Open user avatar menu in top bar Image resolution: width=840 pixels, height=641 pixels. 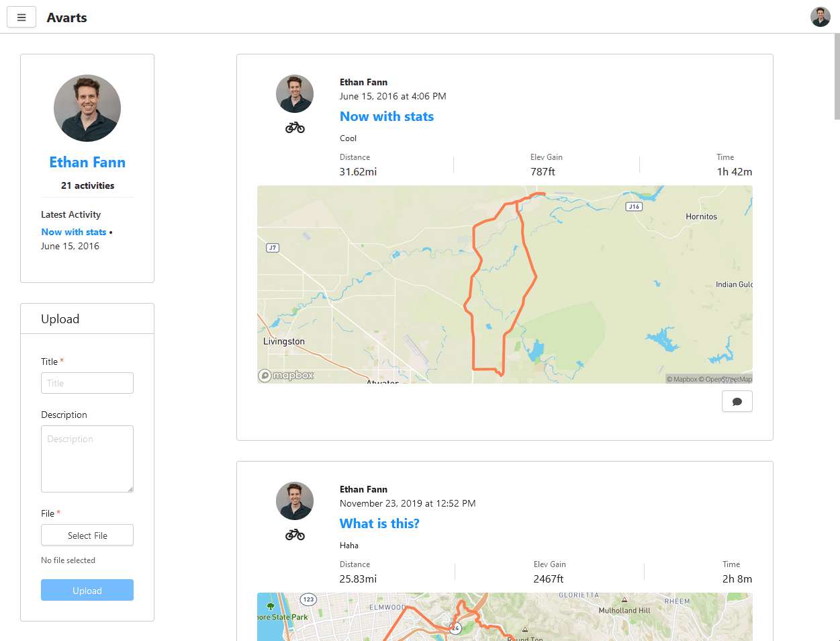coord(821,17)
